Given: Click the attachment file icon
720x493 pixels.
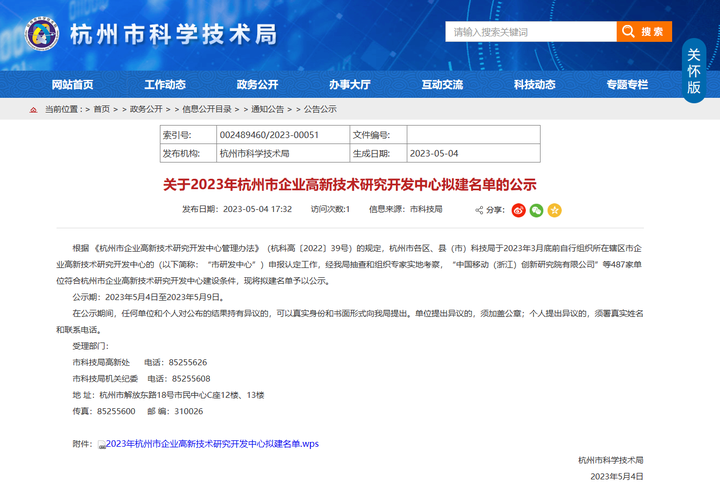Looking at the screenshot, I should (101, 444).
